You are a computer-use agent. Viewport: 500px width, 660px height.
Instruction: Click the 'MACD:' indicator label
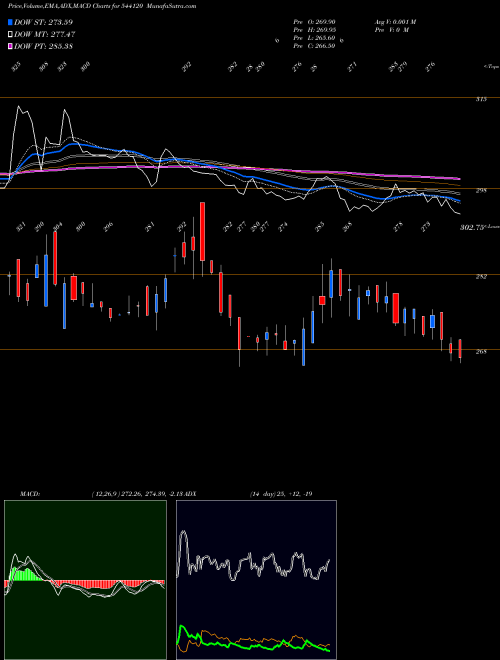tap(29, 494)
